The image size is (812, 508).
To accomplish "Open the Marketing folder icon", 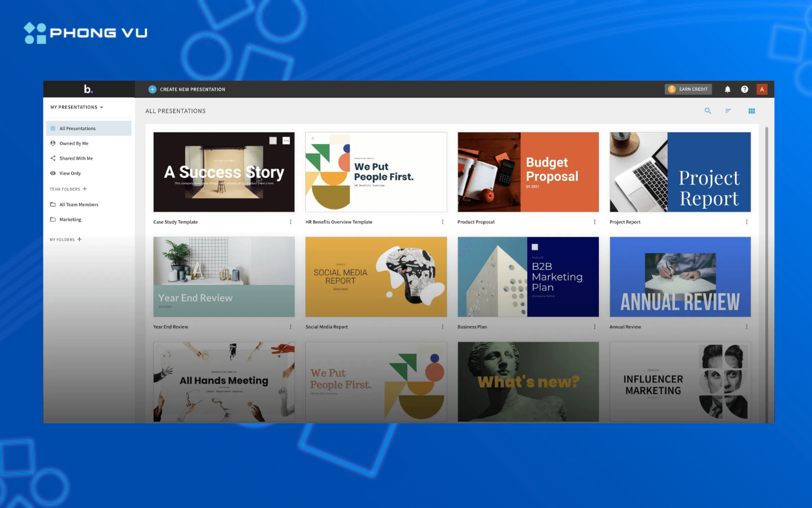I will [53, 219].
